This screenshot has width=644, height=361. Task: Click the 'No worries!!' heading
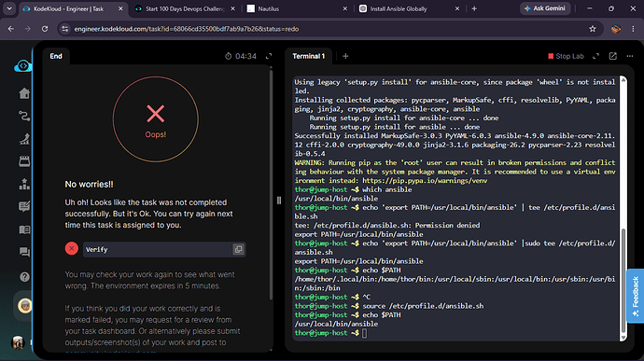pos(89,185)
